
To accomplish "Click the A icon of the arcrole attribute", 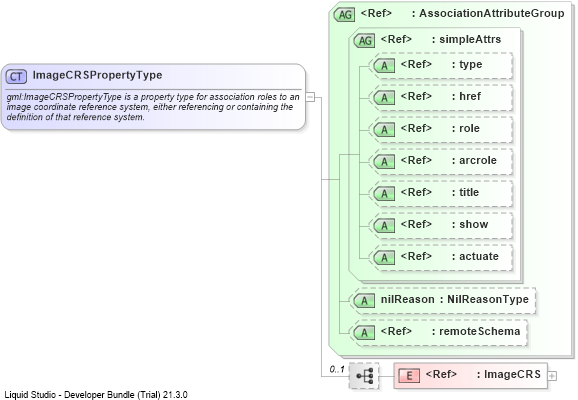I will [384, 162].
